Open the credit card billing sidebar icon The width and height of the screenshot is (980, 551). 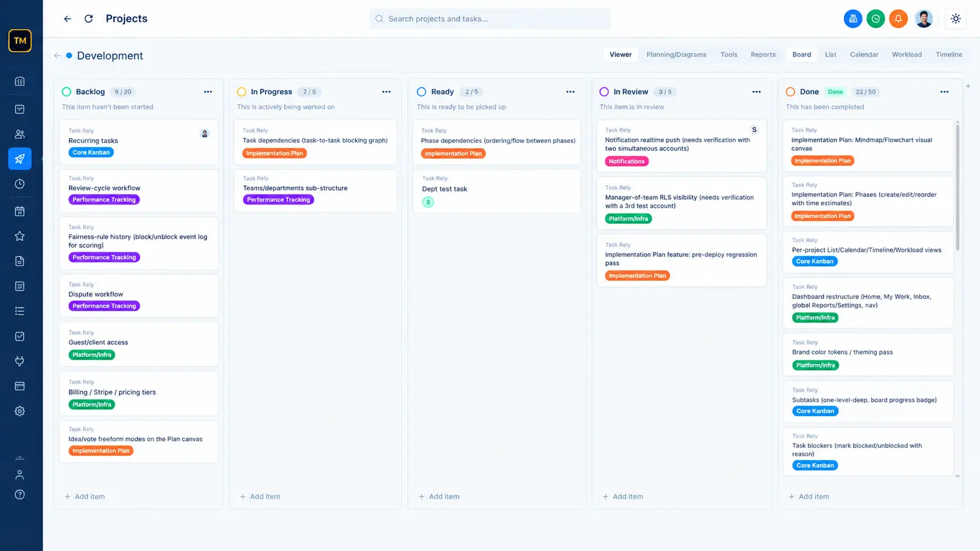tap(20, 386)
